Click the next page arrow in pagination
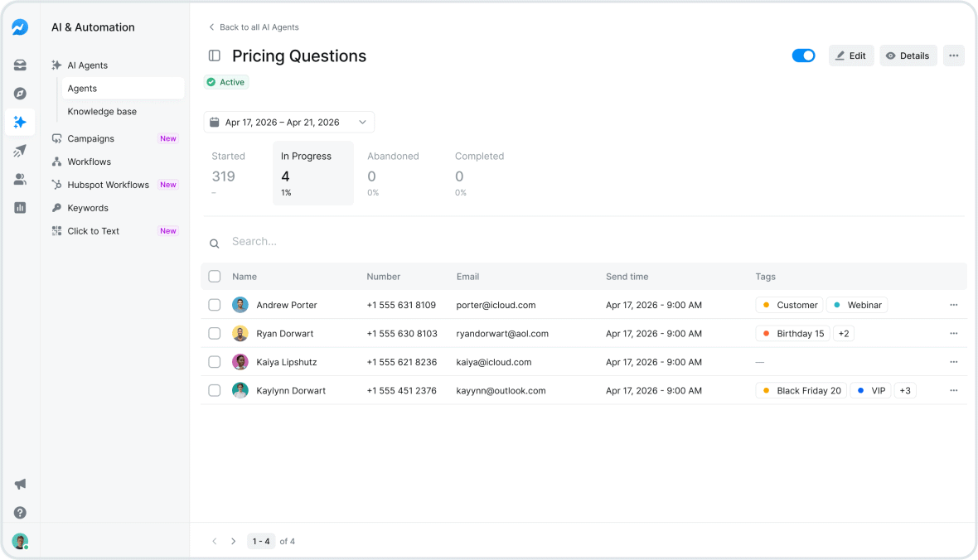The width and height of the screenshot is (978, 560). tap(234, 541)
